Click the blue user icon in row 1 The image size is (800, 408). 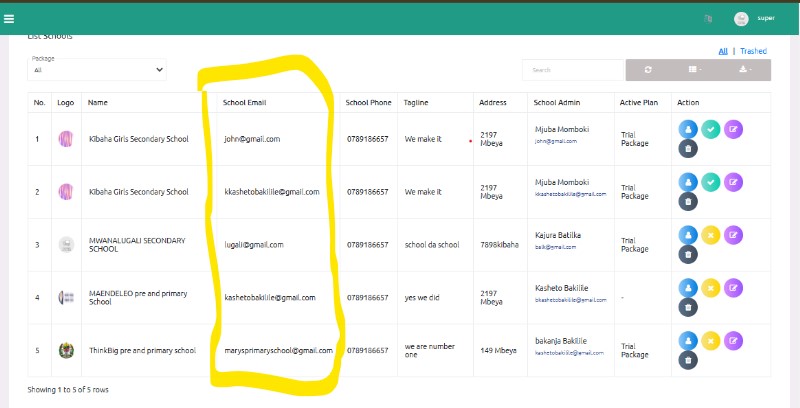tap(688, 128)
